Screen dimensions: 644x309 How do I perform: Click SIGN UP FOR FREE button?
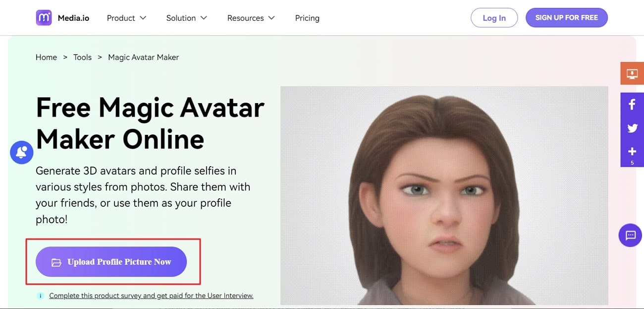coord(566,18)
